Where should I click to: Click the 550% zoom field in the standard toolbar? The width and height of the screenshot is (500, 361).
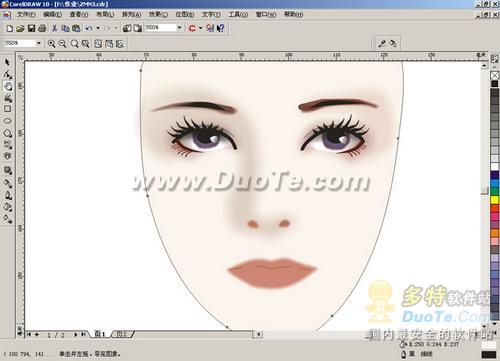pos(161,28)
